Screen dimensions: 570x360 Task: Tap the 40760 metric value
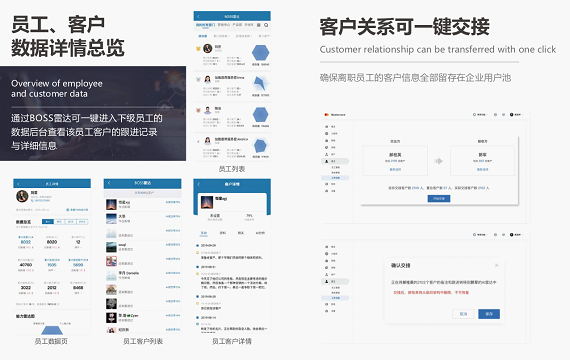[x=26, y=265]
